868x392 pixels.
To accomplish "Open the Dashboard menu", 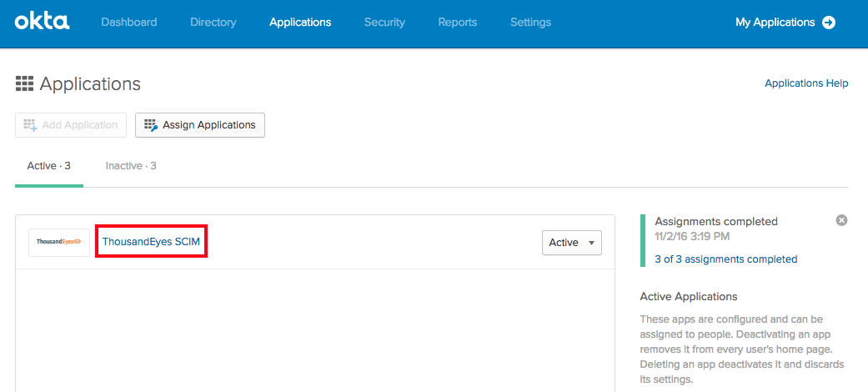I will (x=129, y=23).
